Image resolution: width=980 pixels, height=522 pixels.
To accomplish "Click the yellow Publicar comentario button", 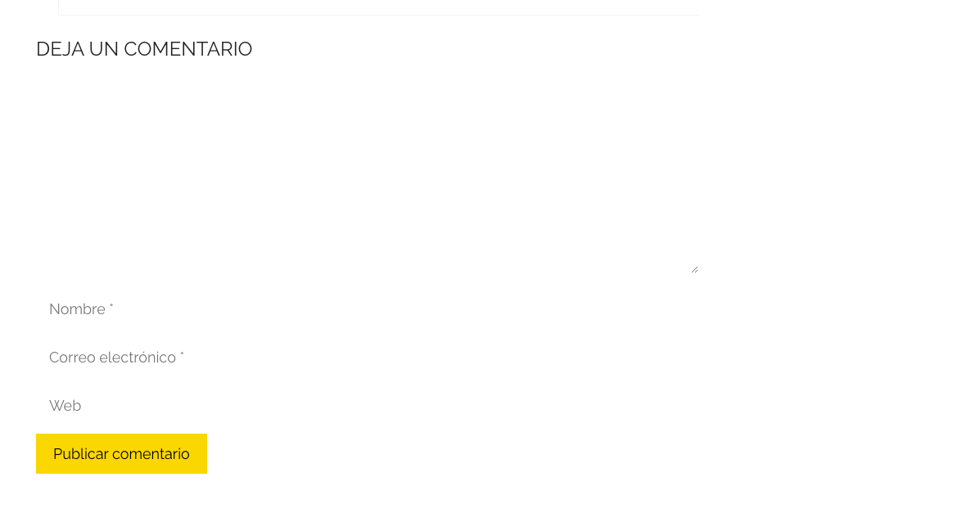I will [x=121, y=453].
